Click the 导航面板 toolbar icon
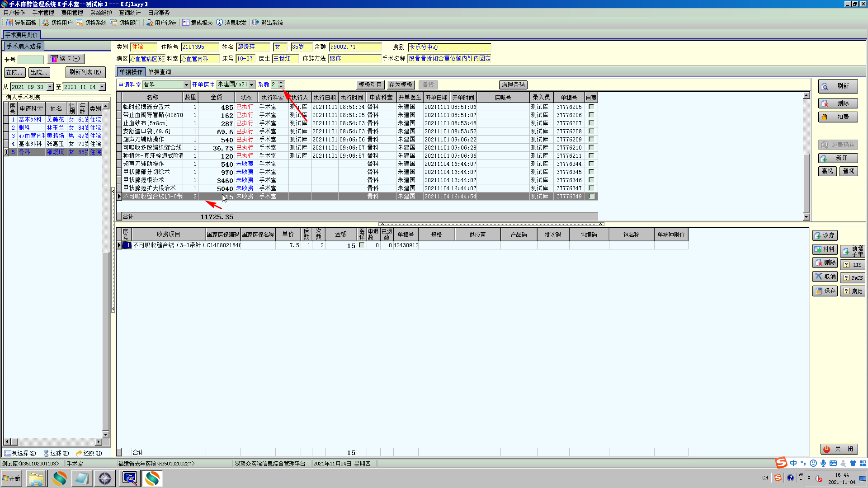Image resolution: width=868 pixels, height=488 pixels. coord(9,23)
